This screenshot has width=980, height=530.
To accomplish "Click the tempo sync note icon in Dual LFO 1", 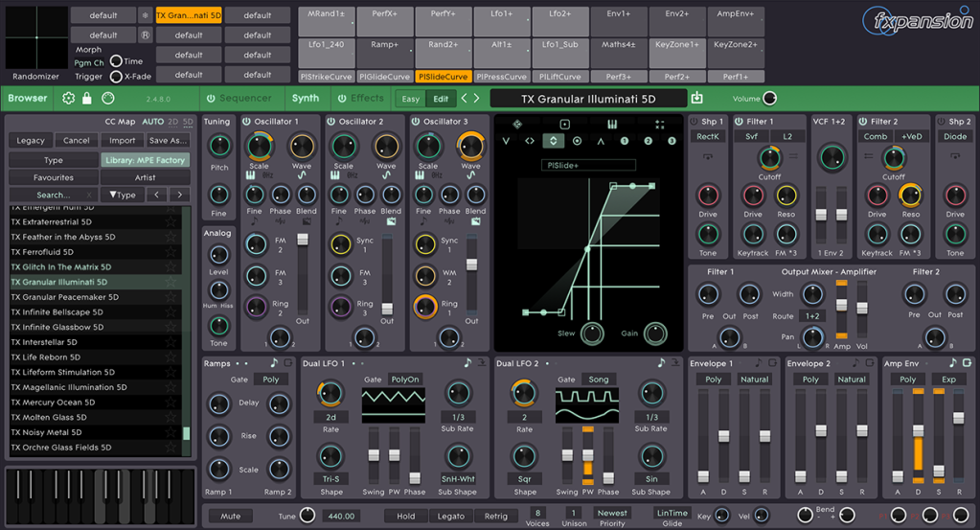I will (467, 363).
